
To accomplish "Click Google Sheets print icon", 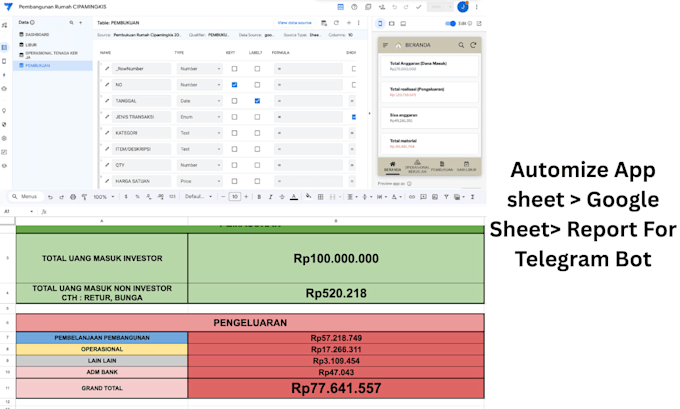I will click(x=73, y=197).
